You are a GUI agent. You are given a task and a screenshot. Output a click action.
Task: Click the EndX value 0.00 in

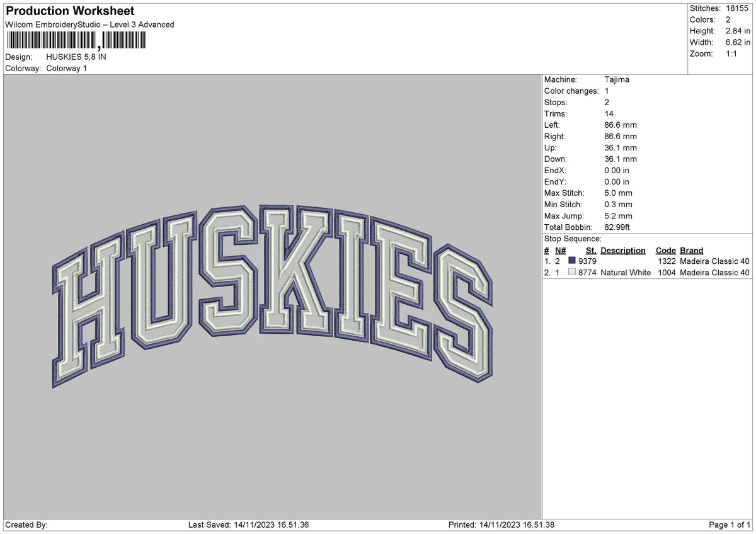tap(617, 170)
